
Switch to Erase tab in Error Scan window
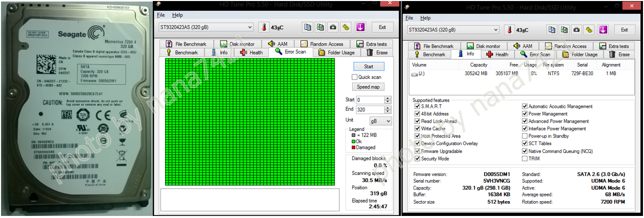pos(377,52)
